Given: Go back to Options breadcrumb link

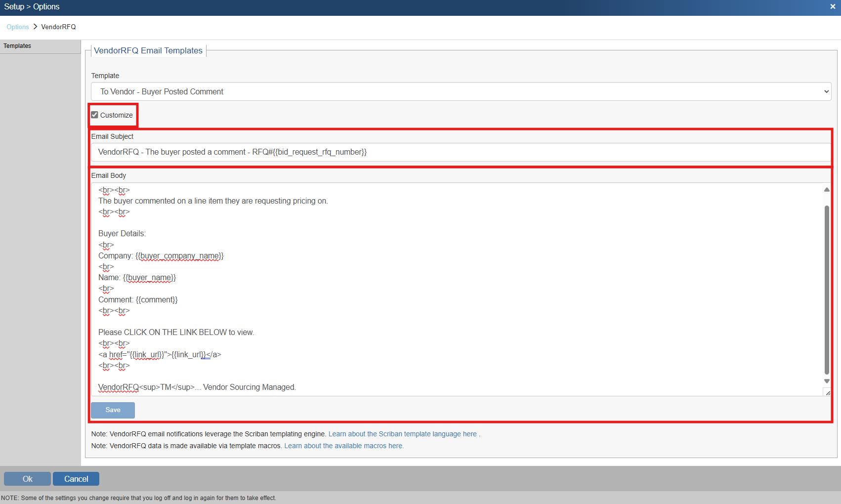Looking at the screenshot, I should [x=18, y=27].
